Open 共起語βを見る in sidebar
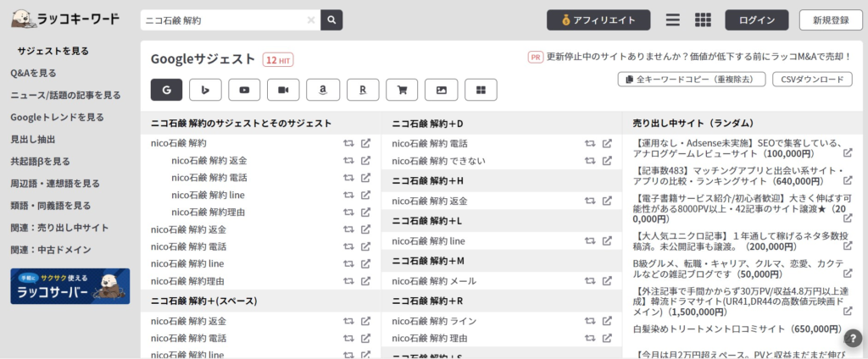Screen dimensions: 868x359 (40, 162)
